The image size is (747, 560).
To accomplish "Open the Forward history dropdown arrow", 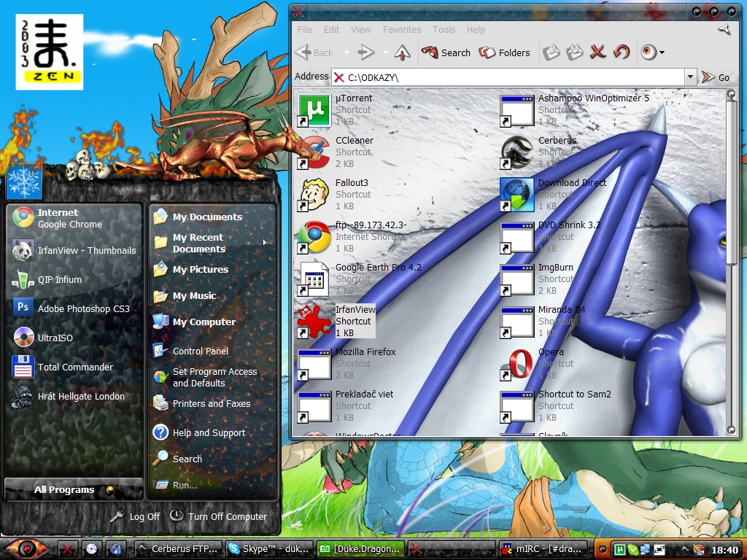I will click(x=385, y=52).
